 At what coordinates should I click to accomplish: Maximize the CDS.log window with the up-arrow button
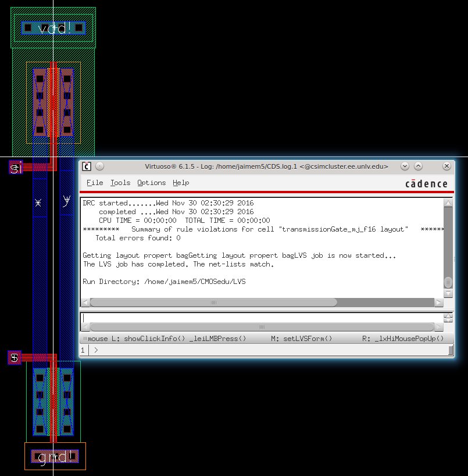pos(418,166)
